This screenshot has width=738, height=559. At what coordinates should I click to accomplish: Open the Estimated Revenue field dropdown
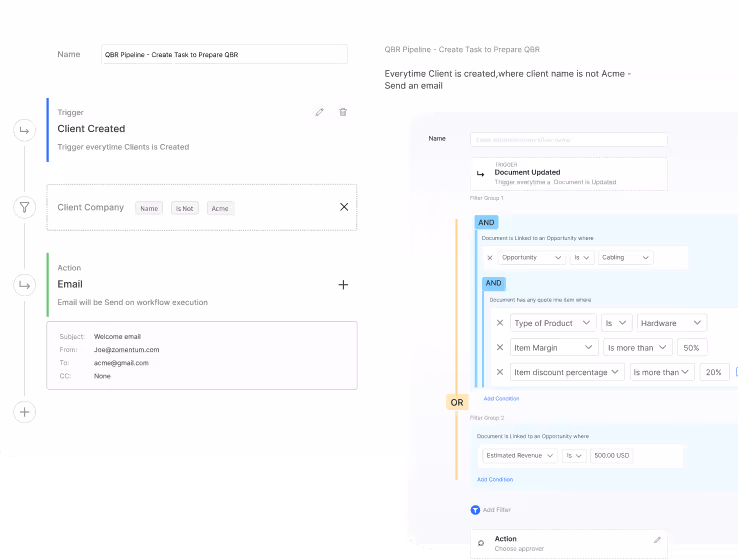(520, 455)
